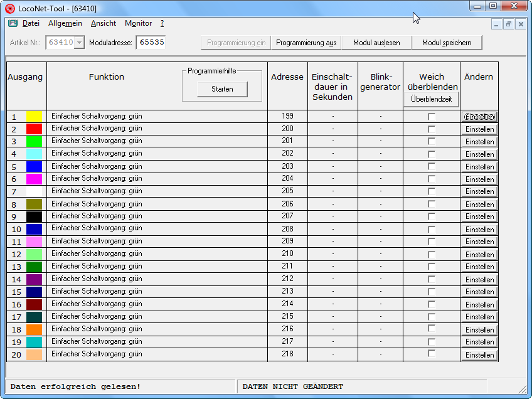Minimize the inner document window
The width and height of the screenshot is (532, 399).
pos(496,24)
